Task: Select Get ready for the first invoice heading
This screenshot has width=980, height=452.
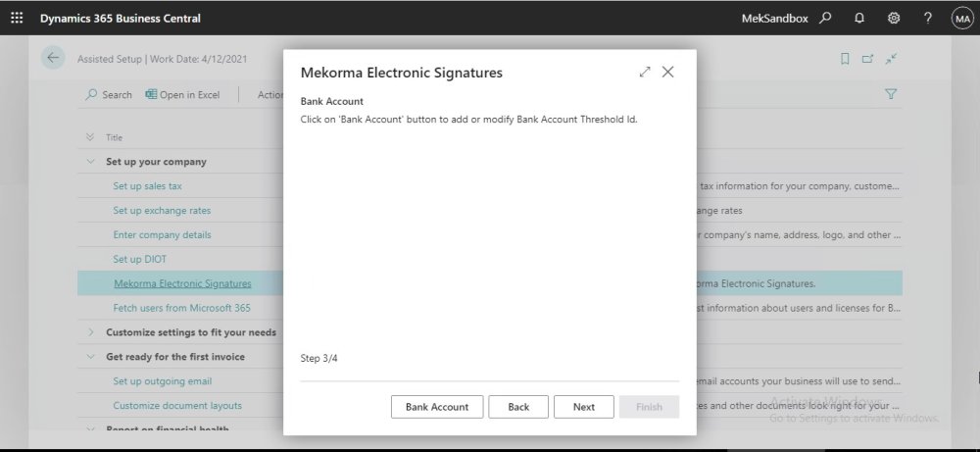Action: point(175,356)
